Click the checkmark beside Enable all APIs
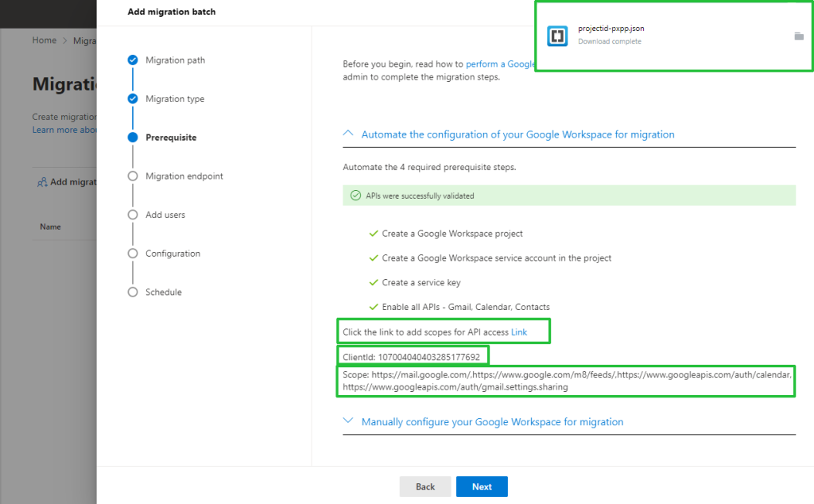814x504 pixels. 374,306
